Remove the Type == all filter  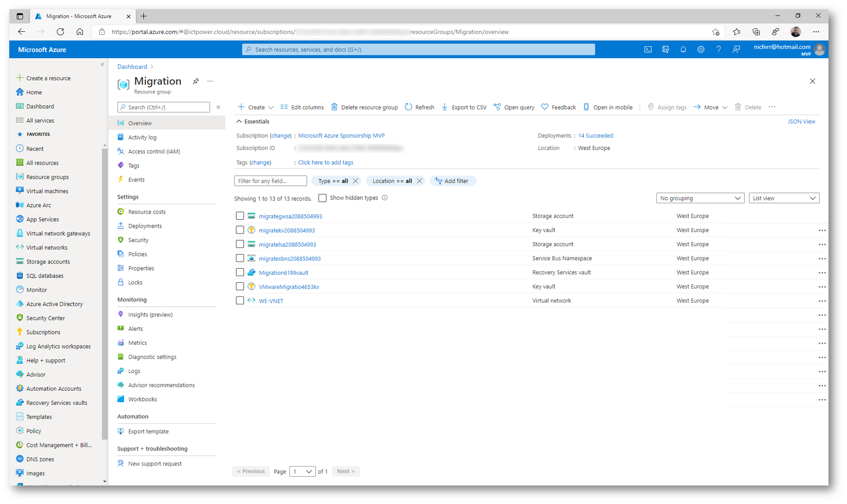click(355, 181)
